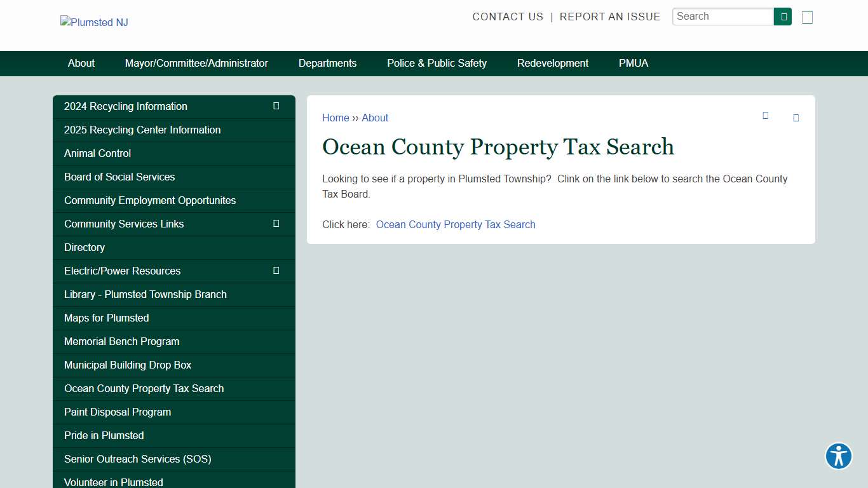The width and height of the screenshot is (868, 488).
Task: Click the Plumsted NJ logo
Action: (x=93, y=22)
